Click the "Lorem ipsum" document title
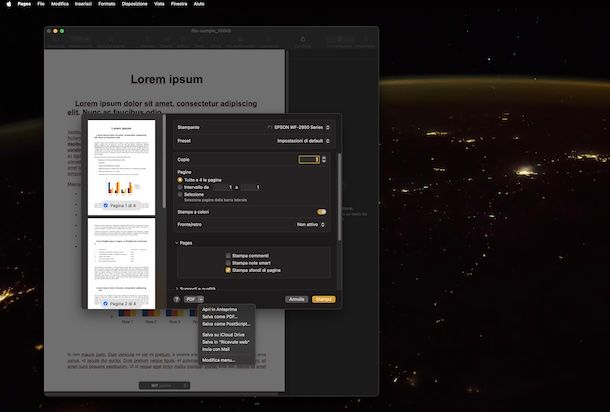Viewport: 610px width, 412px height. pyautogui.click(x=167, y=79)
